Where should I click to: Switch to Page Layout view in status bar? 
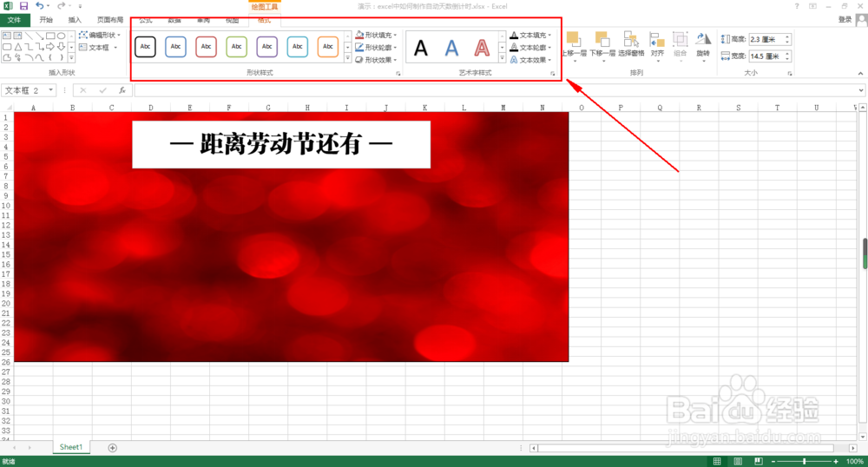(x=738, y=462)
